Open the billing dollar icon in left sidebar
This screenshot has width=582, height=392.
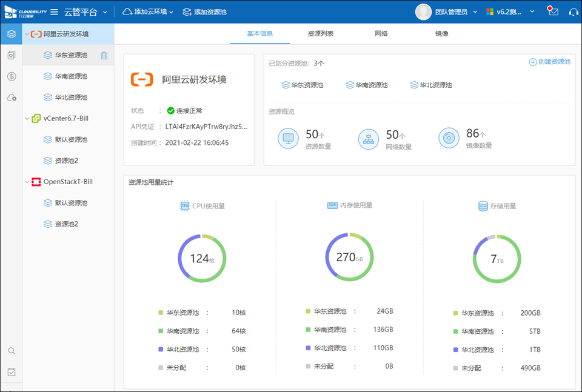tap(11, 76)
